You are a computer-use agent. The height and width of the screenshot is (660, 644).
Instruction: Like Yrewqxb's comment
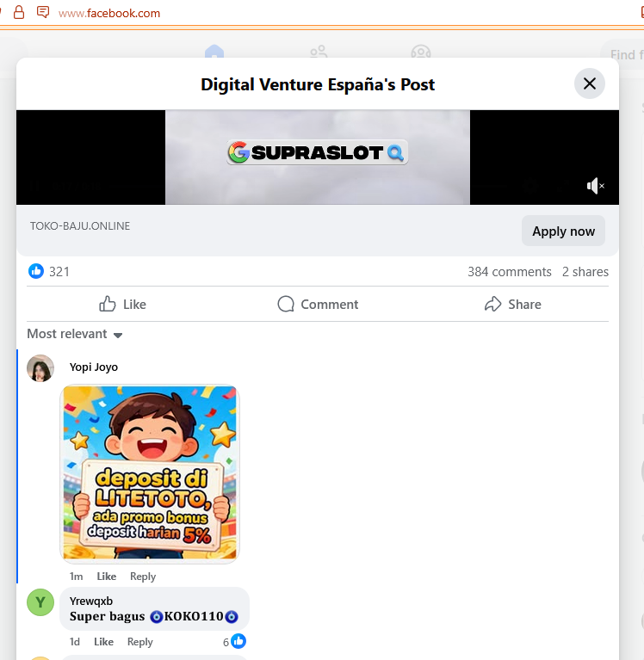[103, 641]
